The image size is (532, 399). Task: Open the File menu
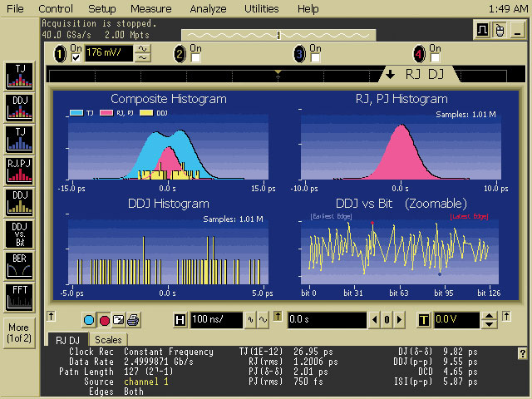click(15, 8)
